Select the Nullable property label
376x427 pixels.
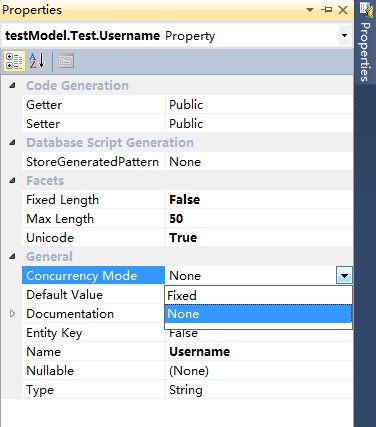click(x=50, y=371)
